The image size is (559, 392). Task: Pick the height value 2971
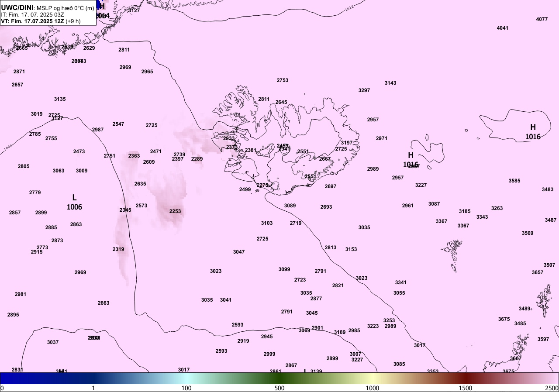pyautogui.click(x=382, y=138)
